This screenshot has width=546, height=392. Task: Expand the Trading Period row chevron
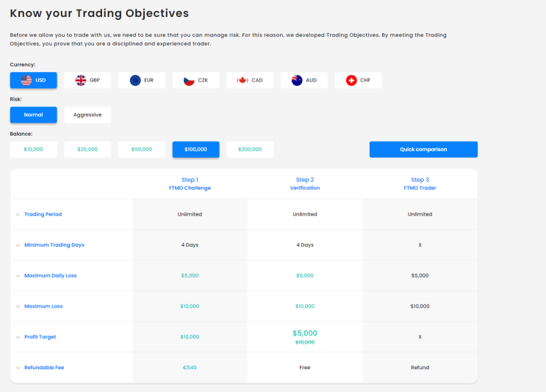18,214
